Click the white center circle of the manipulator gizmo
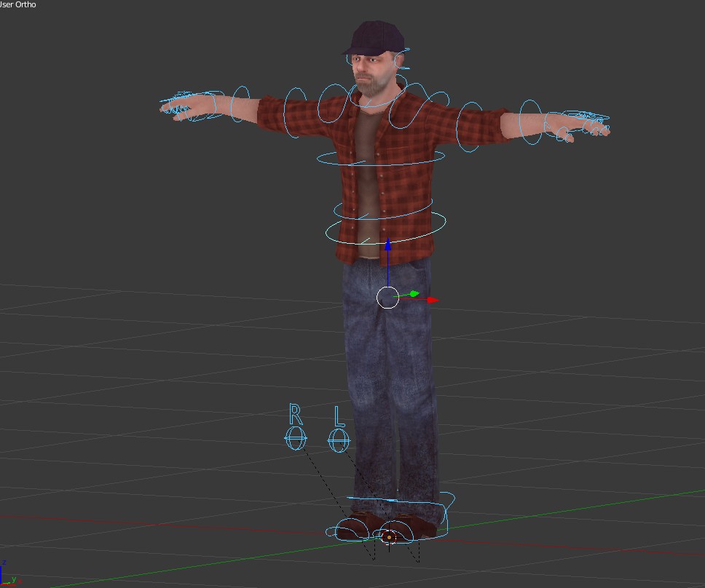The height and width of the screenshot is (588, 705). tap(387, 296)
